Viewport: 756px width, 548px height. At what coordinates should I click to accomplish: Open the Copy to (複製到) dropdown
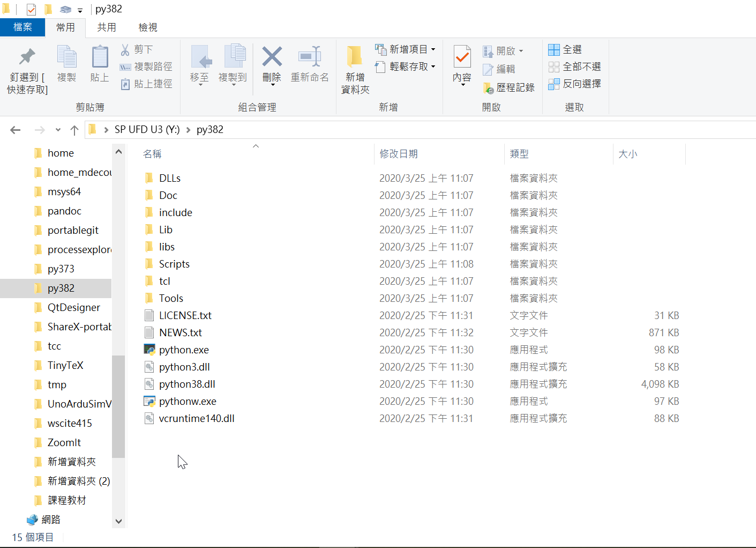[233, 85]
